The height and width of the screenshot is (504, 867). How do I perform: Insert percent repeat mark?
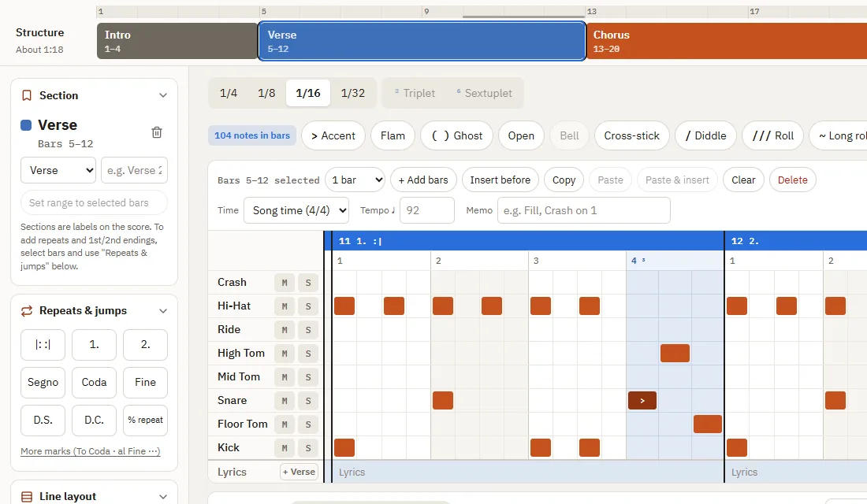[x=146, y=420]
